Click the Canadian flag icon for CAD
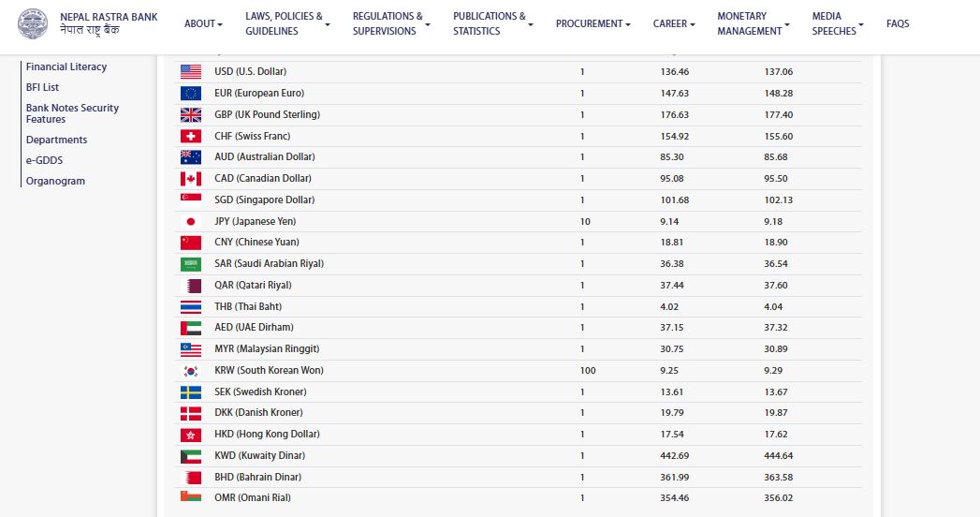 click(191, 178)
